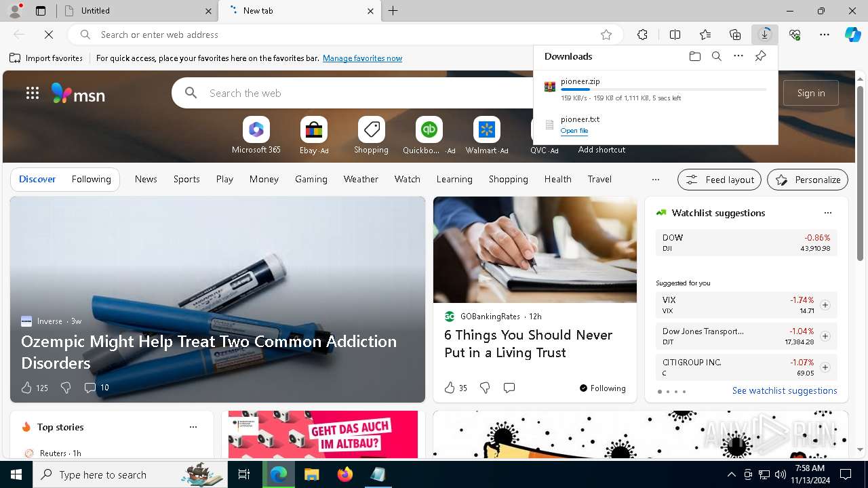Open the notification center icon
Image resolution: width=868 pixels, height=488 pixels.
click(846, 474)
